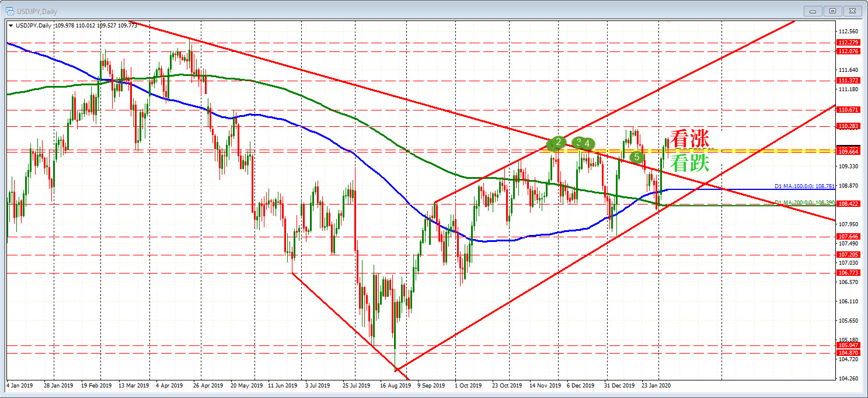868x398 pixels.
Task: Click the 104.870 red price level label
Action: click(x=847, y=353)
